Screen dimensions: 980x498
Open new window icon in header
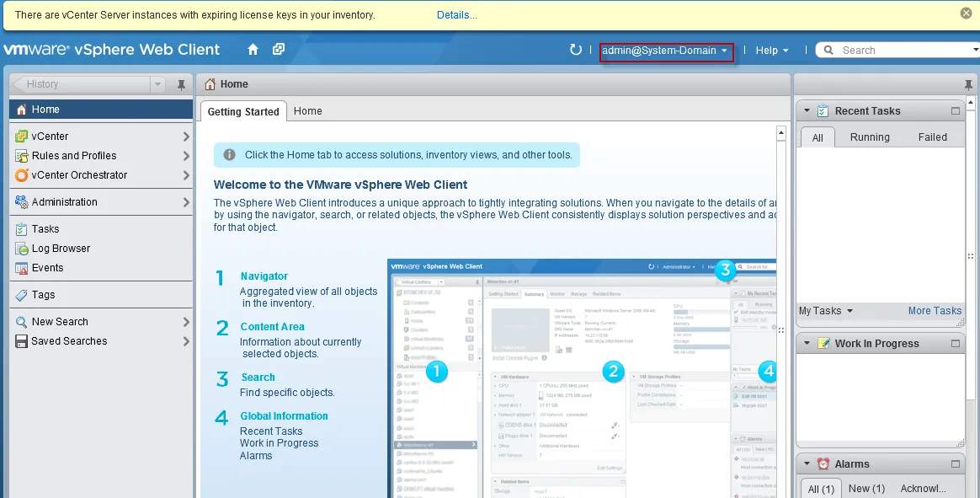coord(279,50)
